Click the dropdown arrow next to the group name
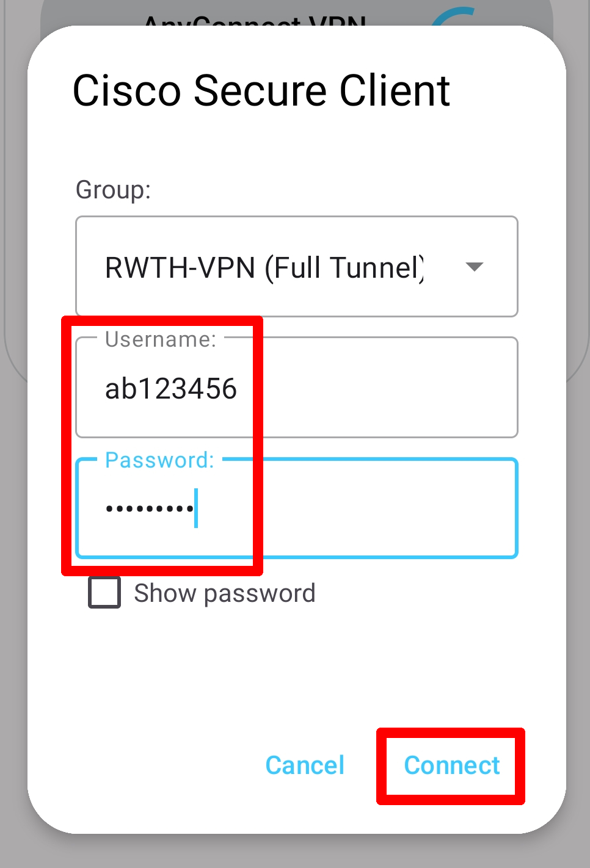Viewport: 590px width, 868px height. 475,267
